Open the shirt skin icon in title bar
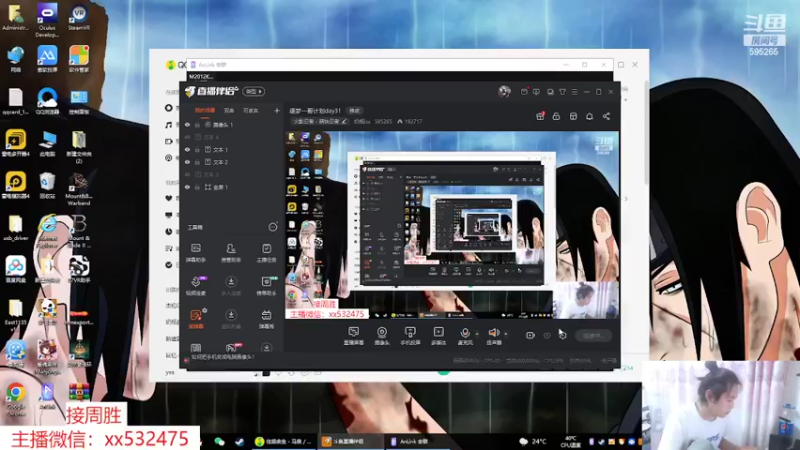800x450 pixels. click(x=562, y=92)
